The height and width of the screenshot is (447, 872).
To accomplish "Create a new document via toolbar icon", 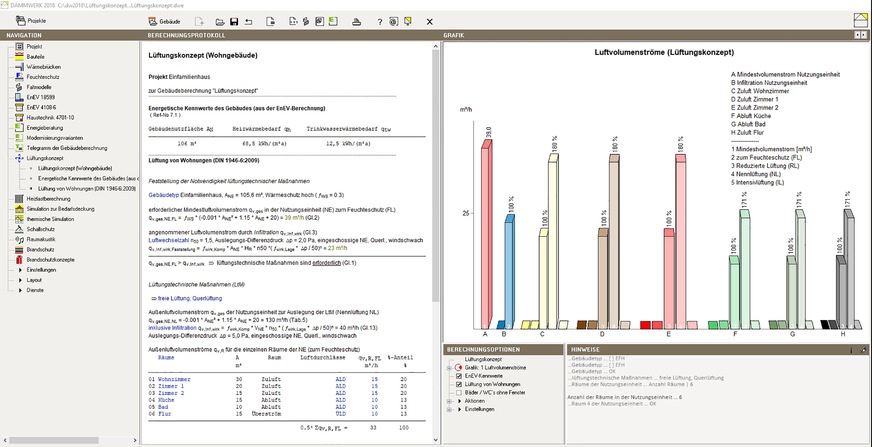I will coord(200,22).
